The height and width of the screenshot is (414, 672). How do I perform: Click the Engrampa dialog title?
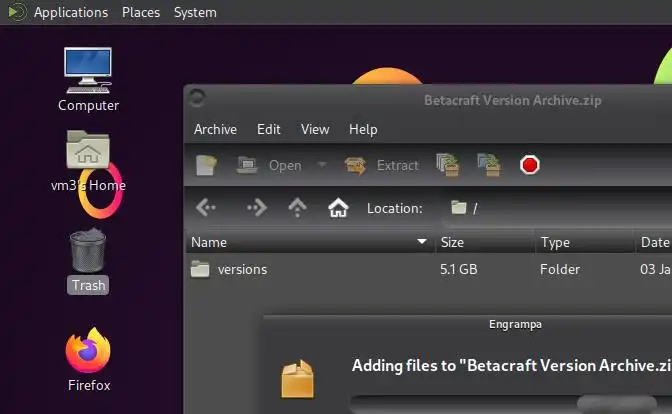(515, 324)
